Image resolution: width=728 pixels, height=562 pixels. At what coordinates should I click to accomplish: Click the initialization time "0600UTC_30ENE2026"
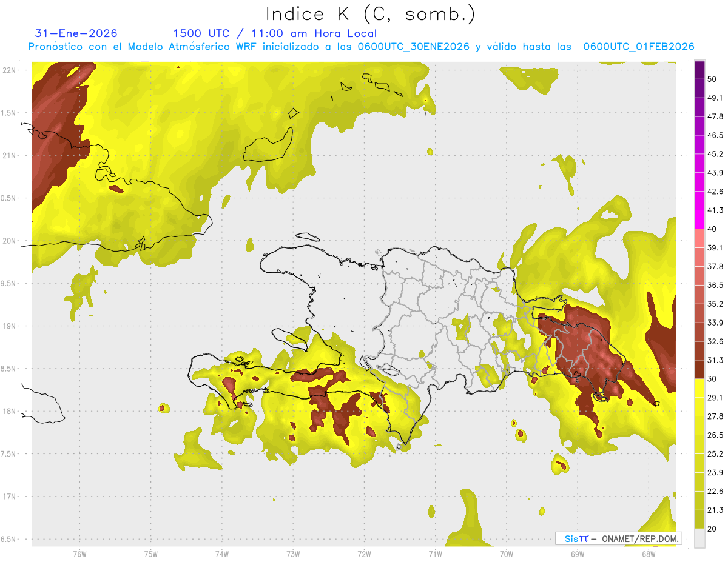pyautogui.click(x=413, y=47)
